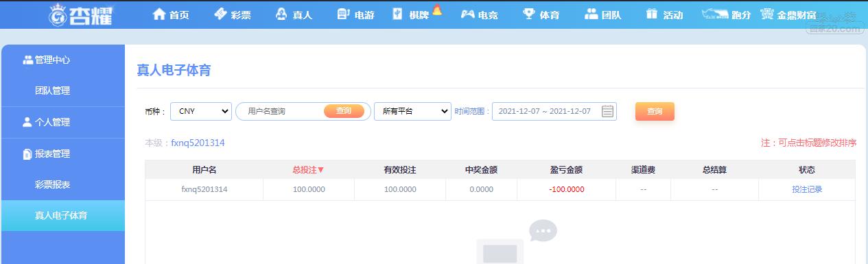Click the 棋牌 card games icon
This screenshot has height=264, width=868.
tap(397, 14)
